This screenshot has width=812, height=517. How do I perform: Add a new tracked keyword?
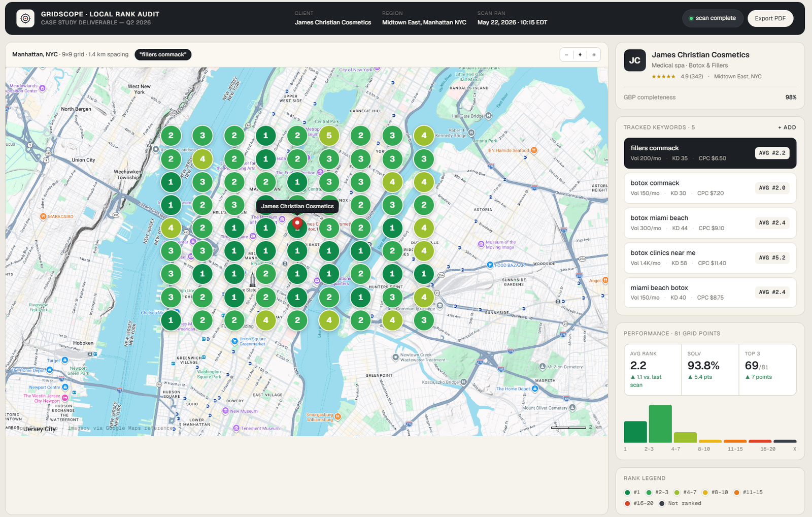pyautogui.click(x=787, y=127)
